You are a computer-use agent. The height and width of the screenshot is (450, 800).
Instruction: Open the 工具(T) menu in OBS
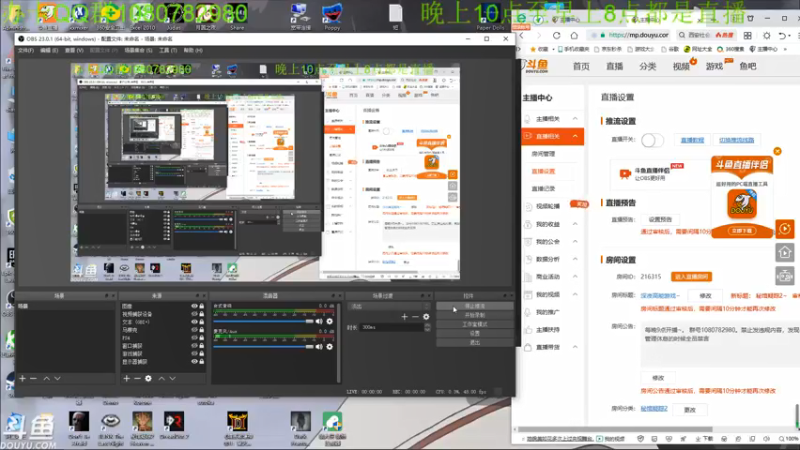[x=168, y=51]
